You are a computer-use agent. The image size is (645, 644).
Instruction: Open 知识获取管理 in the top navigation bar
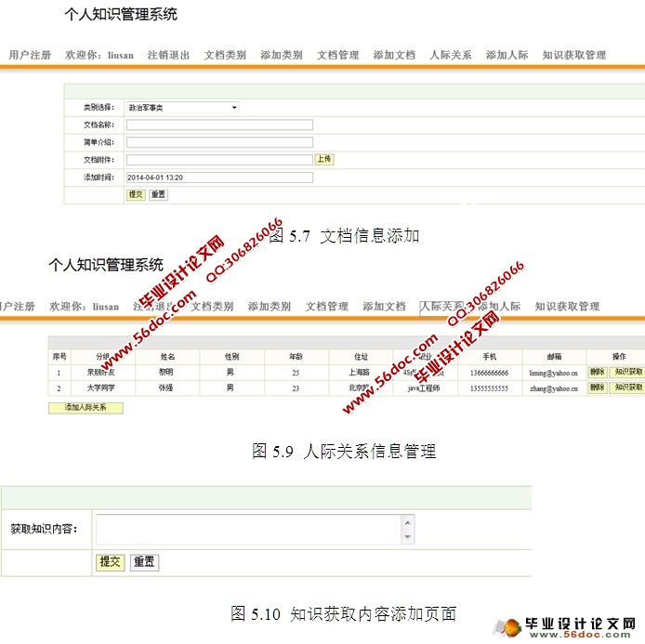(x=573, y=55)
